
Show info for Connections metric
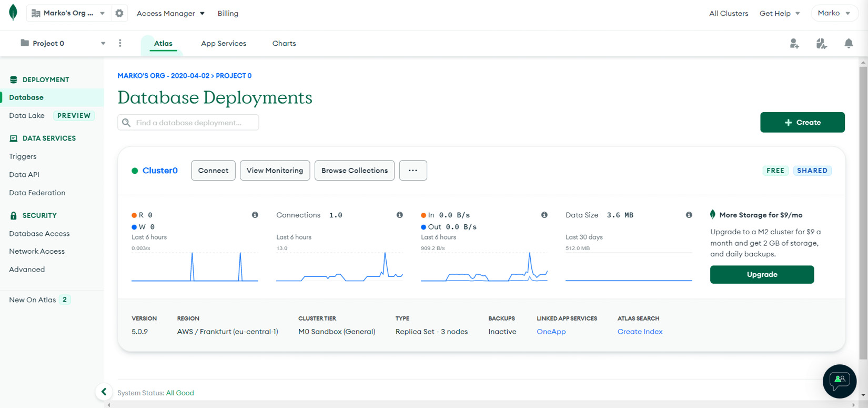[x=400, y=215]
